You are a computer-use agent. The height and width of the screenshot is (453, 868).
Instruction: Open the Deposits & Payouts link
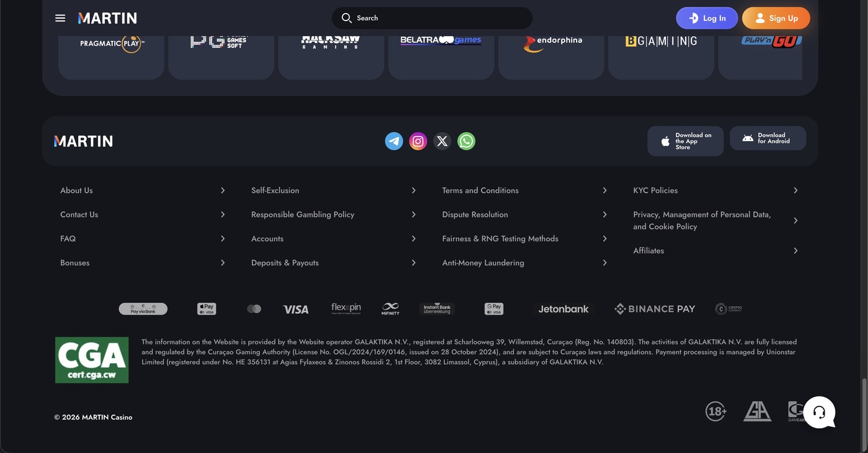(x=285, y=263)
